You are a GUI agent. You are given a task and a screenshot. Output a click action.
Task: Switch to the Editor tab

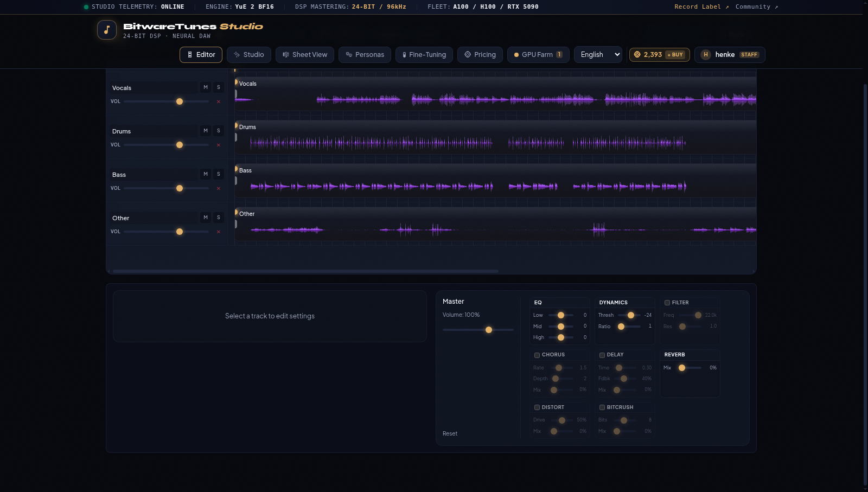pyautogui.click(x=201, y=54)
